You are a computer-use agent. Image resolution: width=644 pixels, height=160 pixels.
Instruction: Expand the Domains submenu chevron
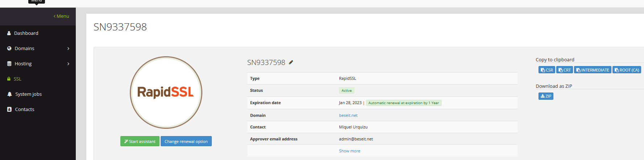pos(68,48)
